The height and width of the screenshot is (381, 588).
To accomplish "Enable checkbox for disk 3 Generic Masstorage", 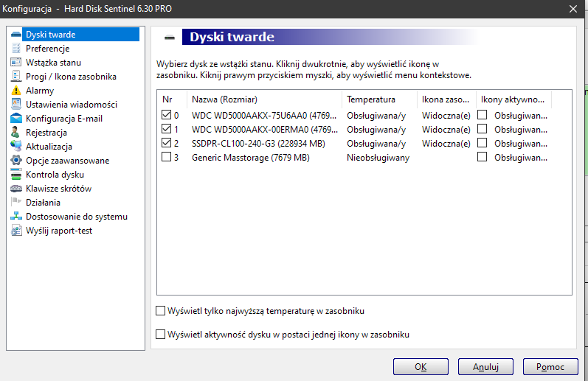I will tap(166, 157).
